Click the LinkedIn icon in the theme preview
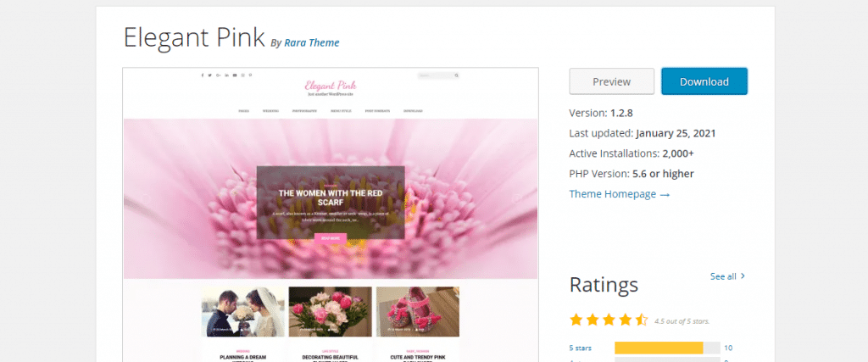868x362 pixels. pyautogui.click(x=226, y=75)
